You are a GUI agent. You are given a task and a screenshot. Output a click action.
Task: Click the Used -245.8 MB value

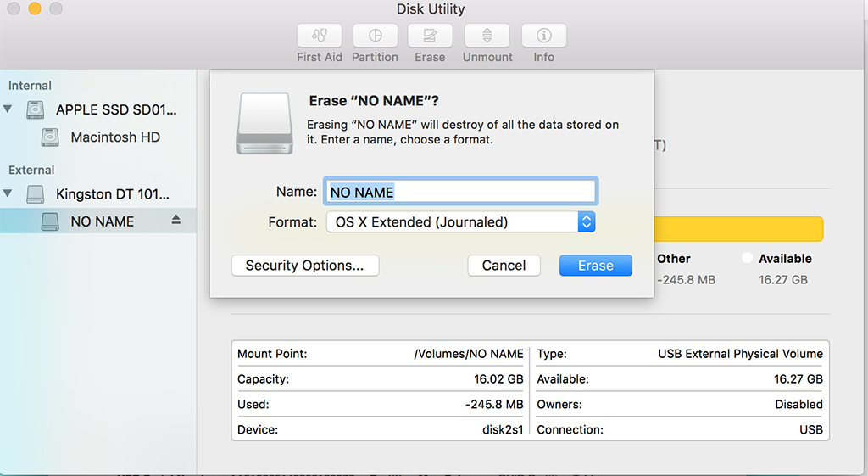click(x=494, y=405)
